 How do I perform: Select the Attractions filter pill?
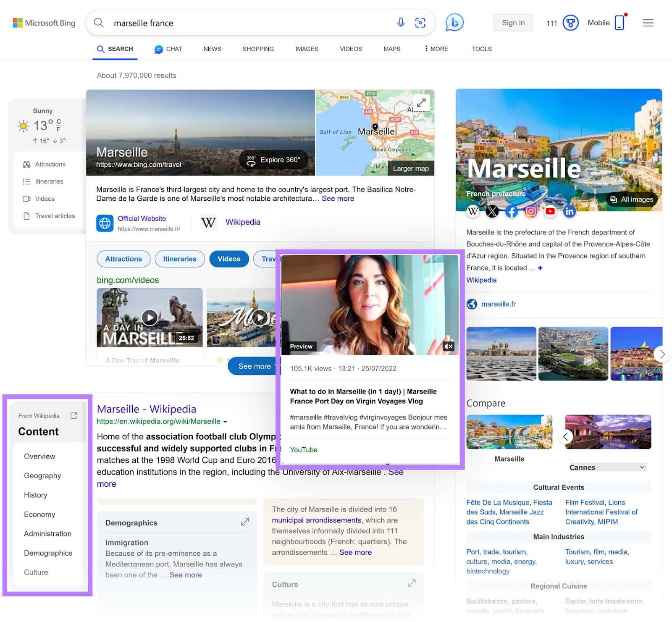pos(123,259)
